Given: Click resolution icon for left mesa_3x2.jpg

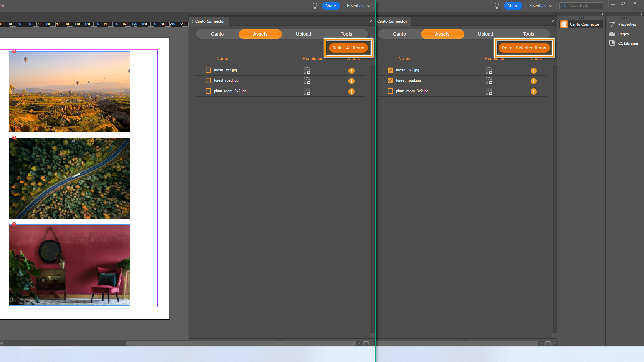Looking at the screenshot, I should point(307,71).
